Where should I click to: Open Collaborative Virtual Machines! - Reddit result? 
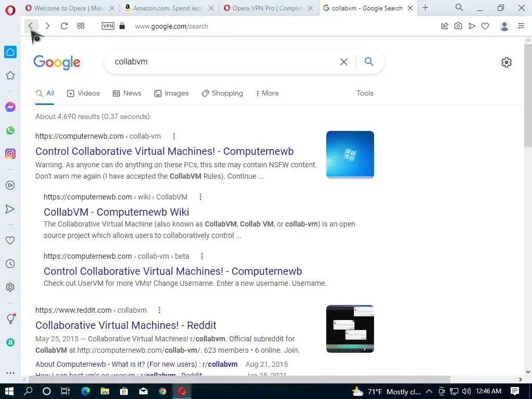click(x=126, y=325)
